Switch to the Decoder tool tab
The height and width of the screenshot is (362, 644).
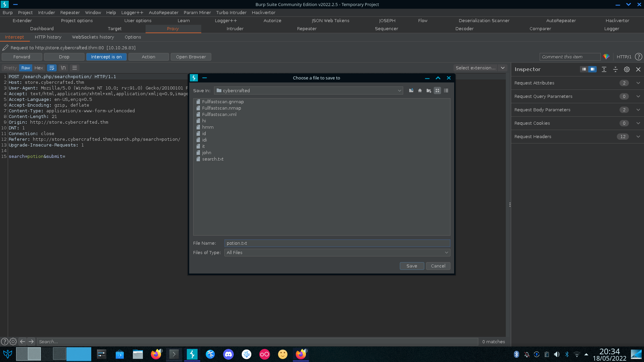464,28
